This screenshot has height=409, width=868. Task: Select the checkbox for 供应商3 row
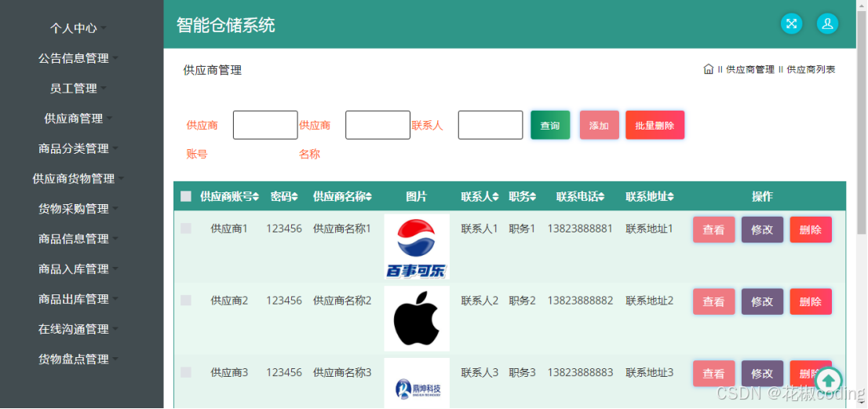coord(186,372)
